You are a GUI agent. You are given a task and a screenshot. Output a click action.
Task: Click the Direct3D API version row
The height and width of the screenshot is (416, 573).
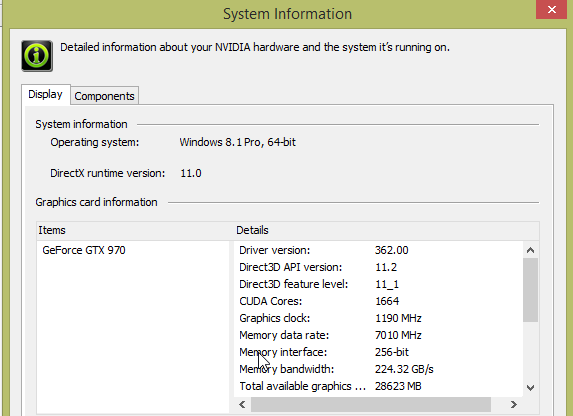pos(378,267)
